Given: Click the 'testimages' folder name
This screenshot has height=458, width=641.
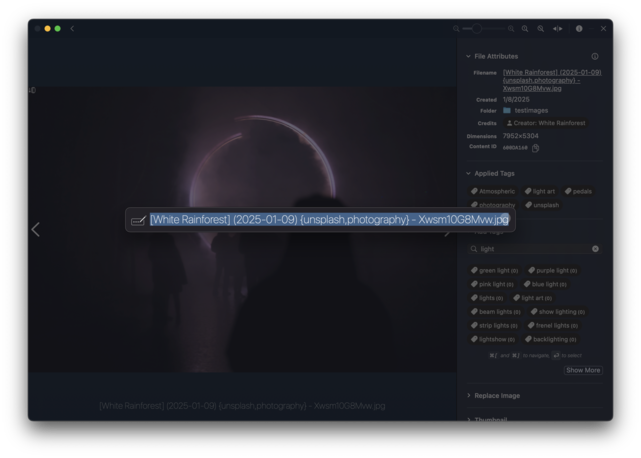Looking at the screenshot, I should tap(531, 110).
